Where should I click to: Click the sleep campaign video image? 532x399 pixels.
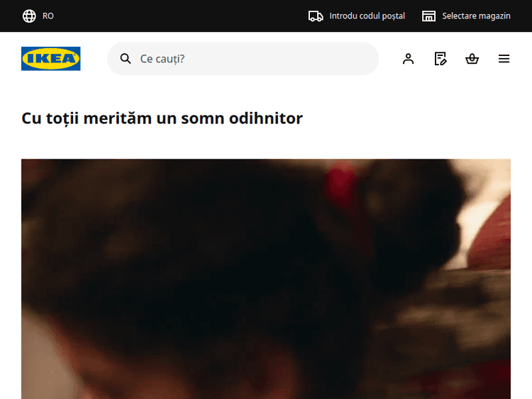point(266,279)
